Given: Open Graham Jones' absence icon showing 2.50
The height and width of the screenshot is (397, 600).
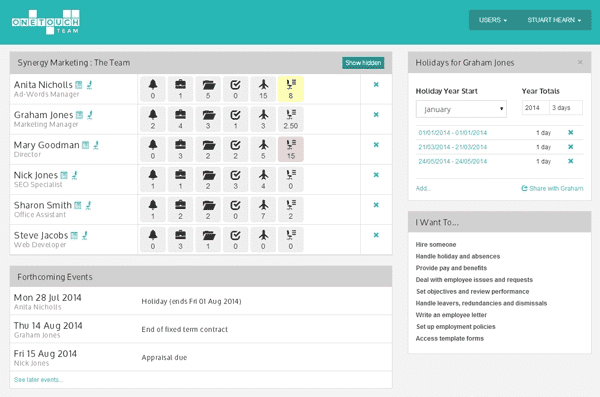Looking at the screenshot, I should (x=290, y=119).
